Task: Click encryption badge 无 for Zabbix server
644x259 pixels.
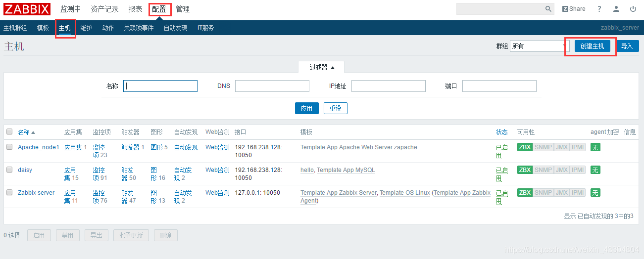Action: [595, 193]
